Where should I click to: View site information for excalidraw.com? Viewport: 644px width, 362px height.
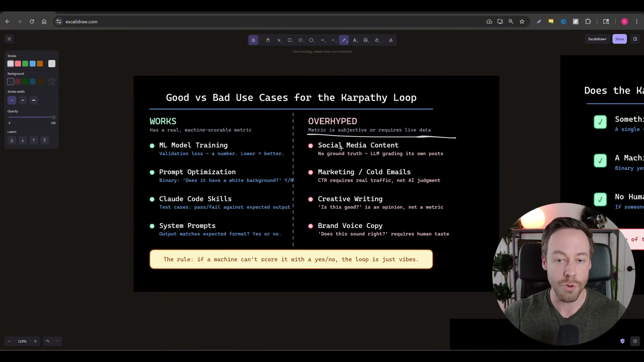tap(59, 21)
